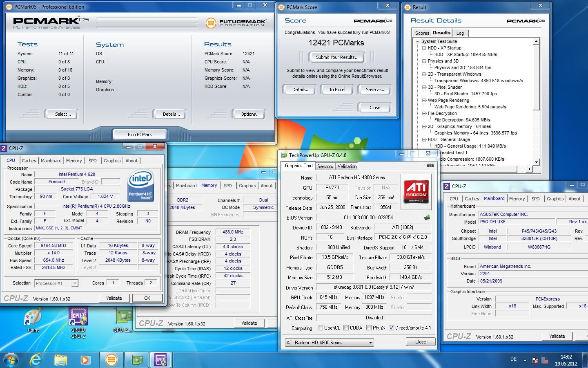Click OK in the CPU-Z window
This screenshot has width=588, height=368.
[x=147, y=298]
